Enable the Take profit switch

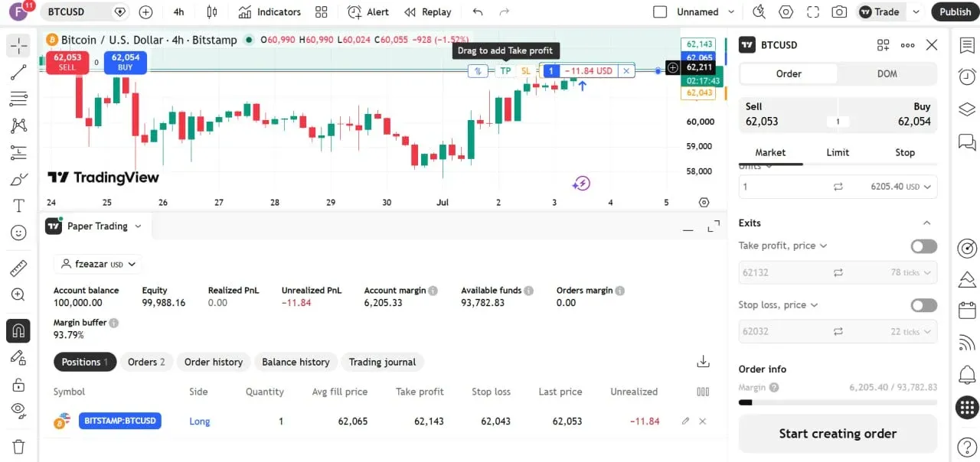923,246
